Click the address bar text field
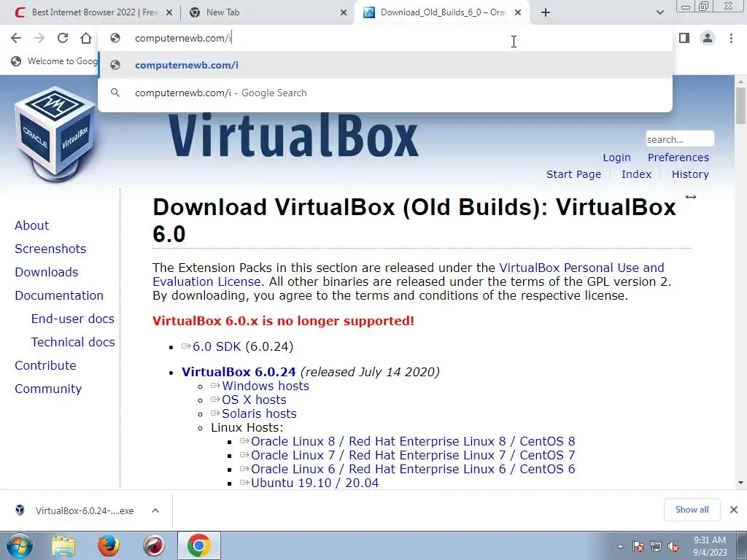Image resolution: width=747 pixels, height=560 pixels. pos(385,38)
